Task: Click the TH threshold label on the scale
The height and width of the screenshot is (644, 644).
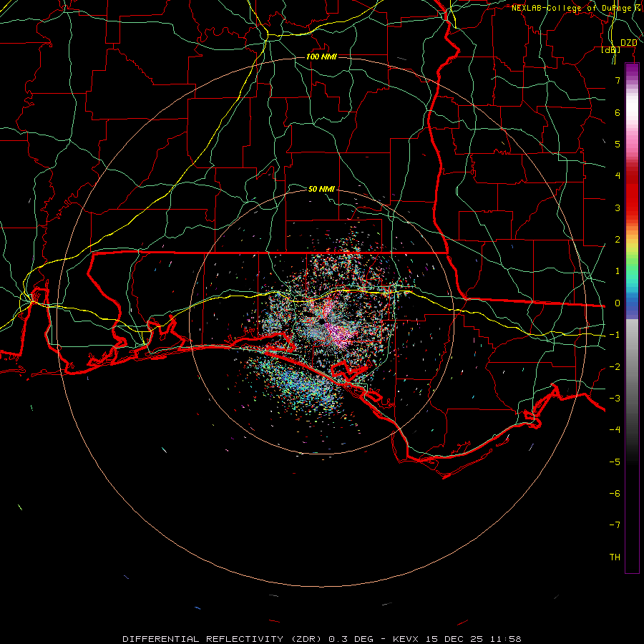Action: (x=615, y=557)
